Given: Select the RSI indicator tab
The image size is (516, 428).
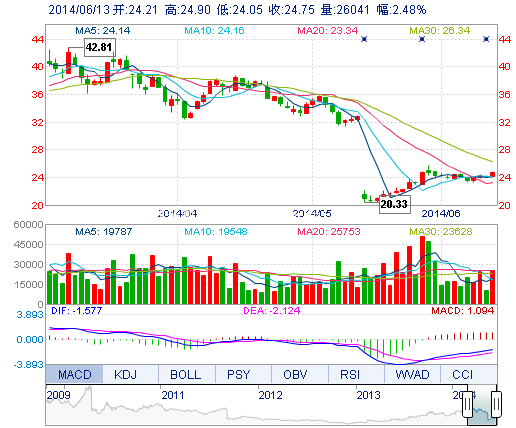Looking at the screenshot, I should tap(350, 374).
